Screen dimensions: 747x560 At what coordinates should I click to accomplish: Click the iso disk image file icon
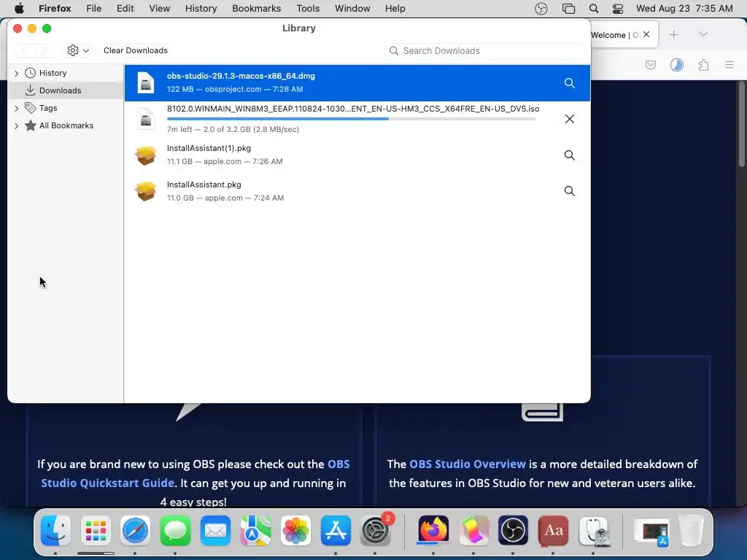[x=146, y=119]
